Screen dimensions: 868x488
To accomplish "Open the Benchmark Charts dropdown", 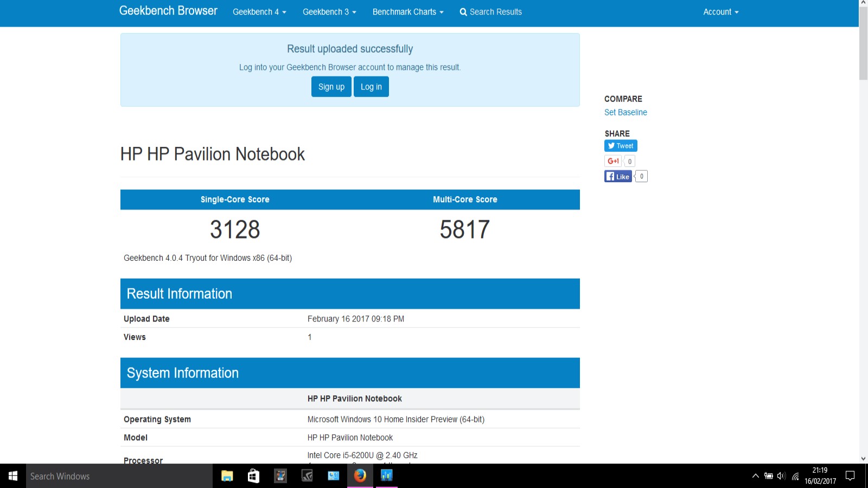I will pos(408,12).
